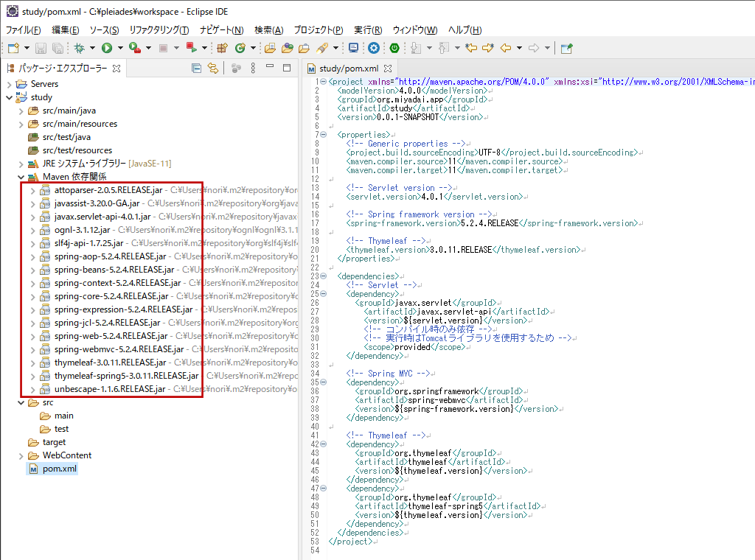
Task: Fold the properties element at line 7
Action: 324,135
